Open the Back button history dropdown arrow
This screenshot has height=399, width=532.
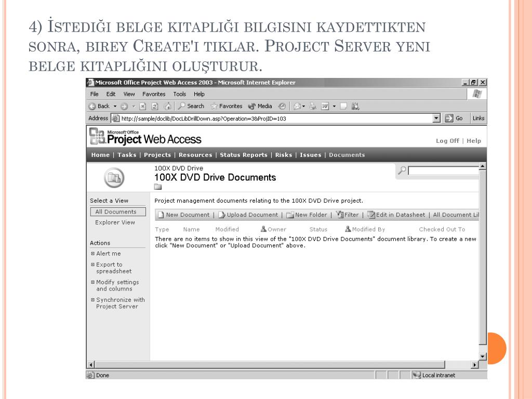pos(115,107)
